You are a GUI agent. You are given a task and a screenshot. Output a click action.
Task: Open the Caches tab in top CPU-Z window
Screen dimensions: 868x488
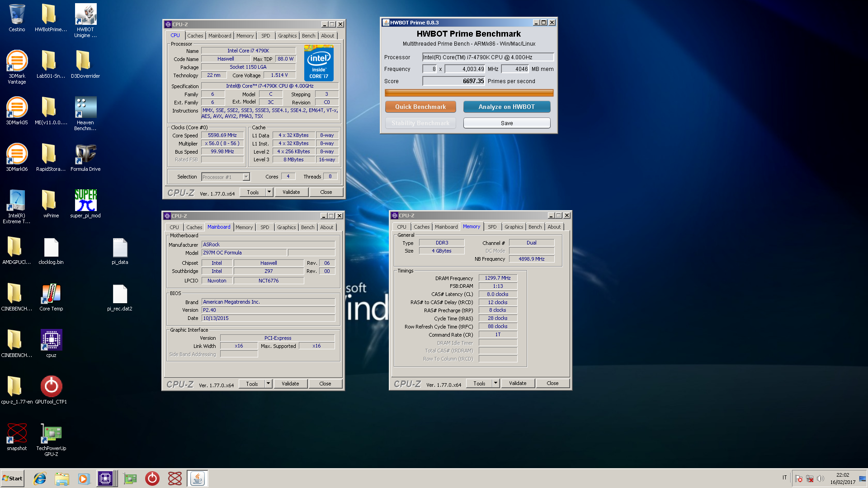click(195, 36)
